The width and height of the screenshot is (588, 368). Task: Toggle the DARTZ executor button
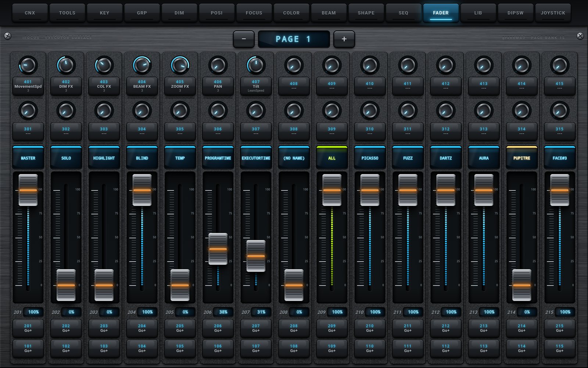click(x=446, y=158)
